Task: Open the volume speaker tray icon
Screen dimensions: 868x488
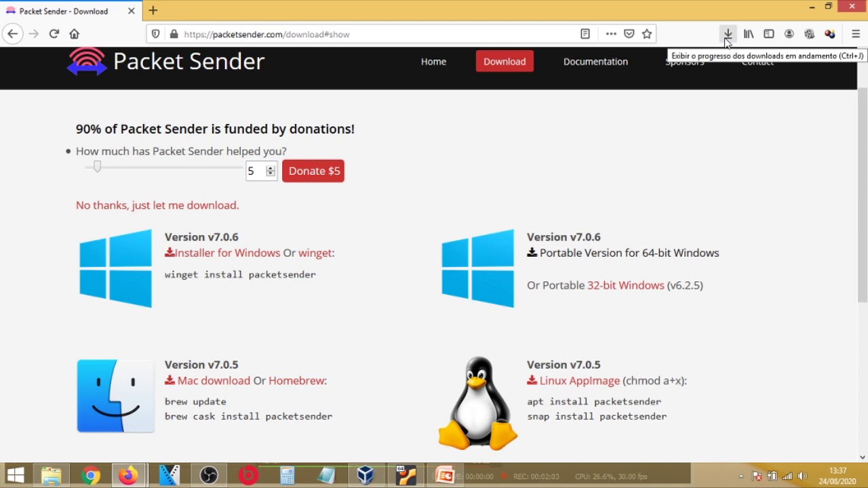Action: coord(803,476)
